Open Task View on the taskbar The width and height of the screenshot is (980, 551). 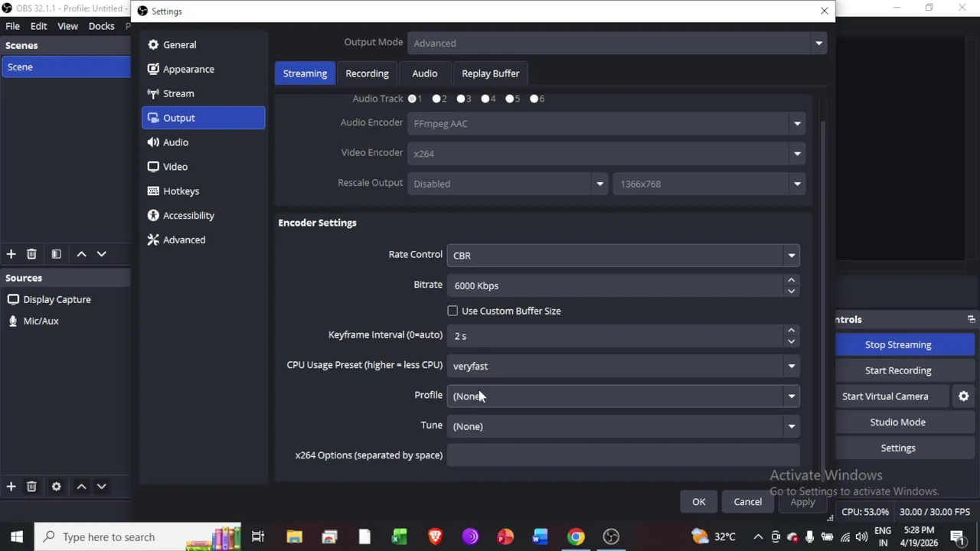[x=258, y=536]
